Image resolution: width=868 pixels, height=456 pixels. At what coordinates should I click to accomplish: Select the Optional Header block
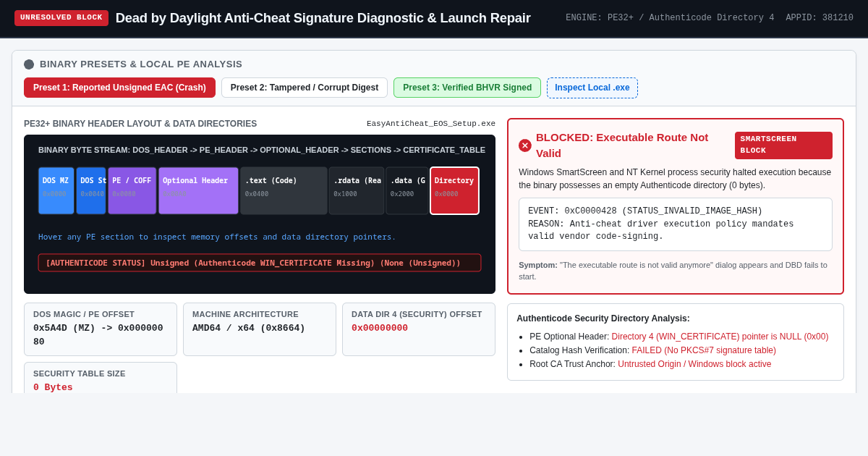[198, 190]
